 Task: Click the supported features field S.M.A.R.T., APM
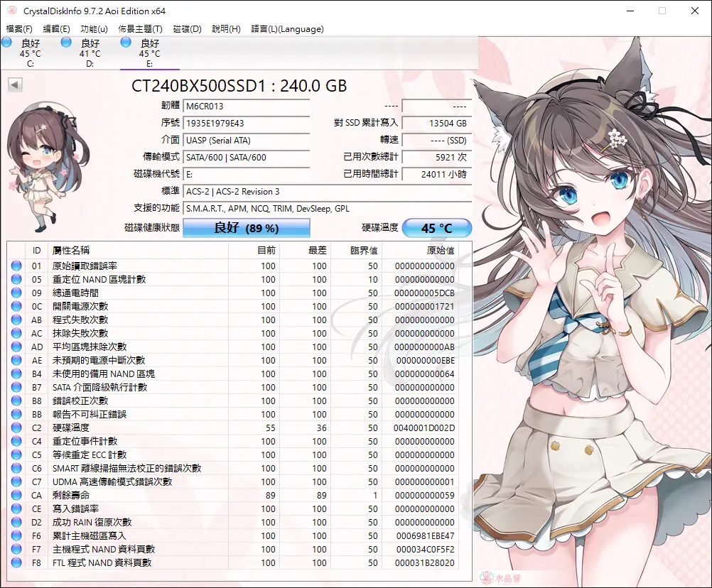point(328,209)
